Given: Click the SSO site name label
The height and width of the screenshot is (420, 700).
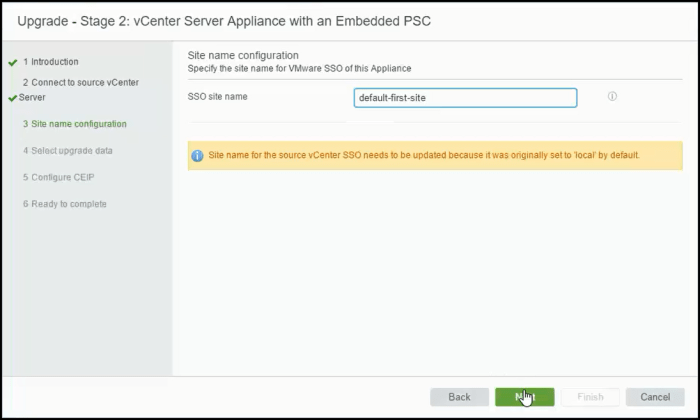Looking at the screenshot, I should click(x=217, y=97).
